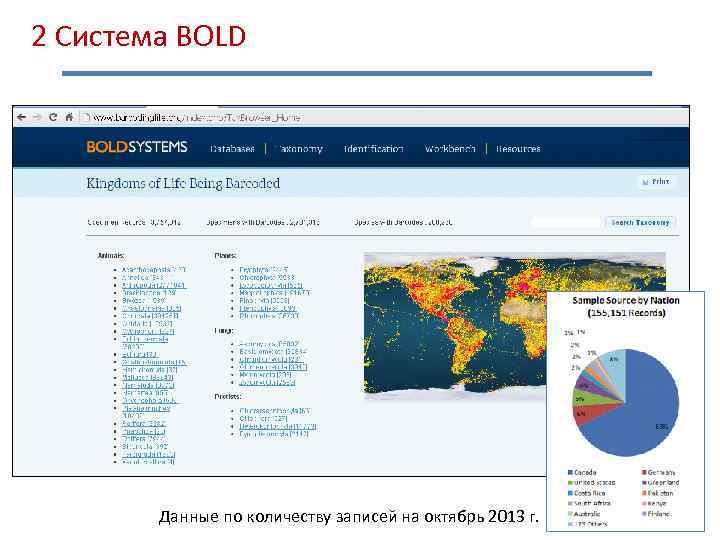This screenshot has height=540, width=720.
Task: Click the BOLDSYSTEMS logo
Action: pos(137,147)
